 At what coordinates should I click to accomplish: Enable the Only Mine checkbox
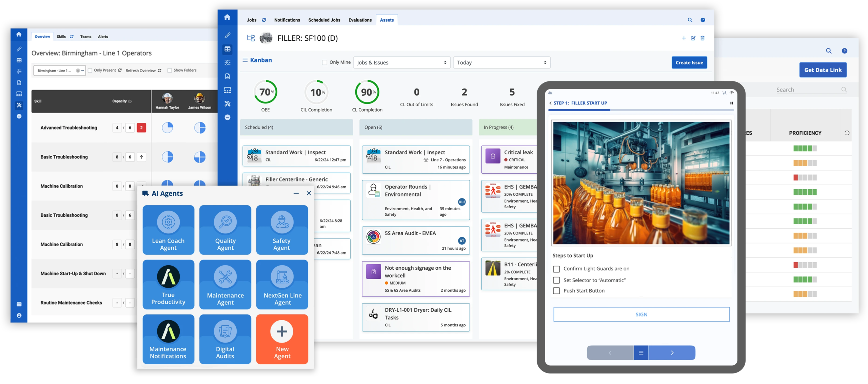[324, 62]
